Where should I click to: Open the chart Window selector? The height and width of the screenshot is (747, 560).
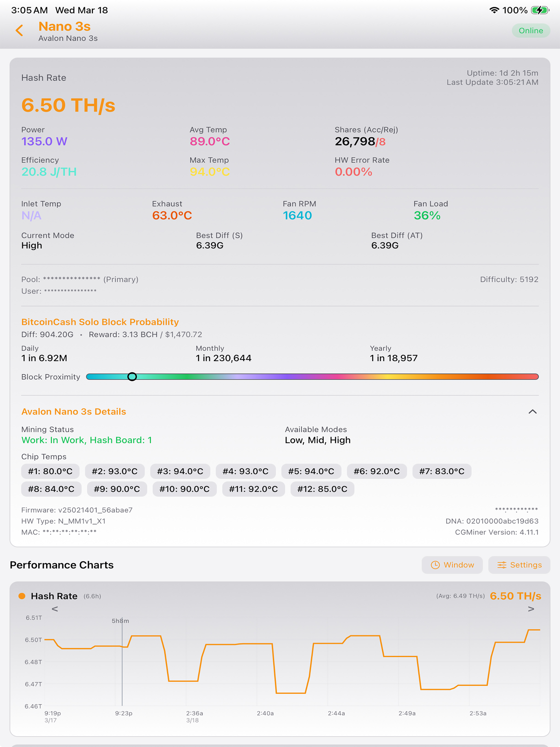pyautogui.click(x=452, y=565)
